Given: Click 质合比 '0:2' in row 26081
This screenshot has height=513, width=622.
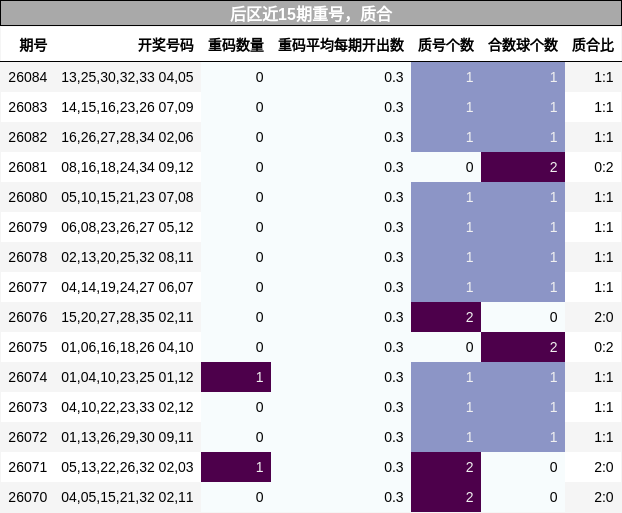Looking at the screenshot, I should tap(604, 167).
